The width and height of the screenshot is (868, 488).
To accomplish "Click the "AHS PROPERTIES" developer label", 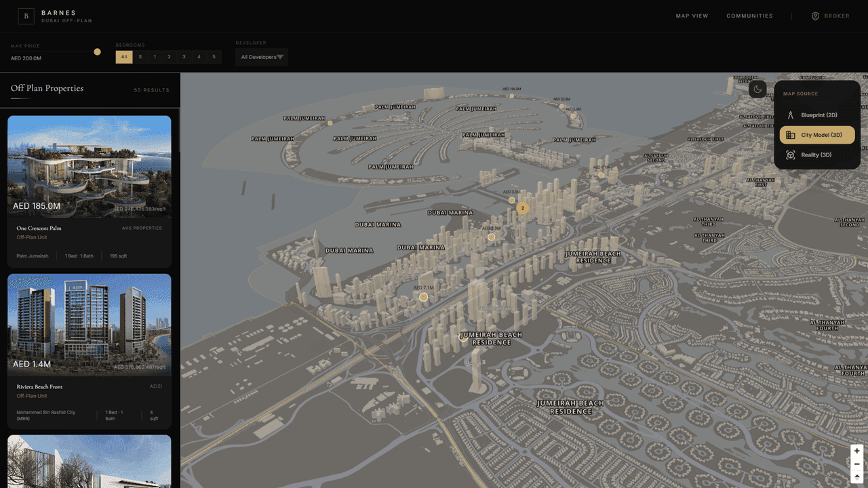I will [x=142, y=228].
